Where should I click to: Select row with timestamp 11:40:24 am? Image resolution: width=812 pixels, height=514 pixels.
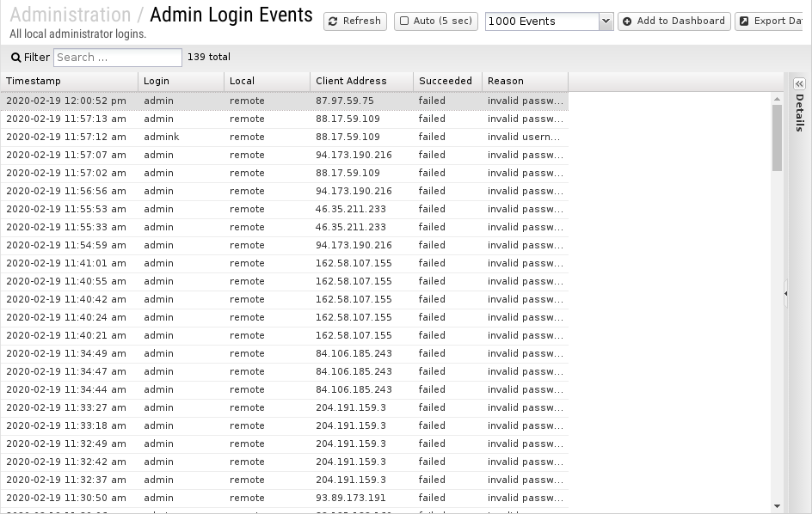pos(285,318)
